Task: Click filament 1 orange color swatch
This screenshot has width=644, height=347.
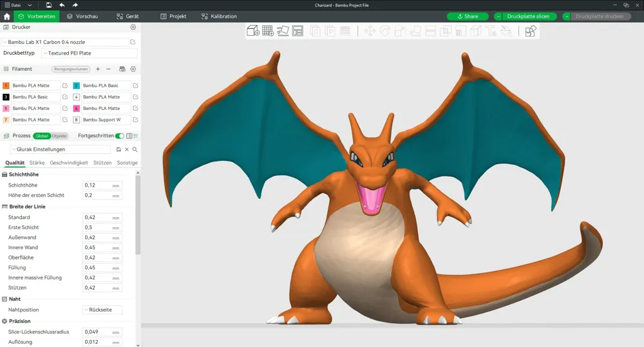Action: 6,86
